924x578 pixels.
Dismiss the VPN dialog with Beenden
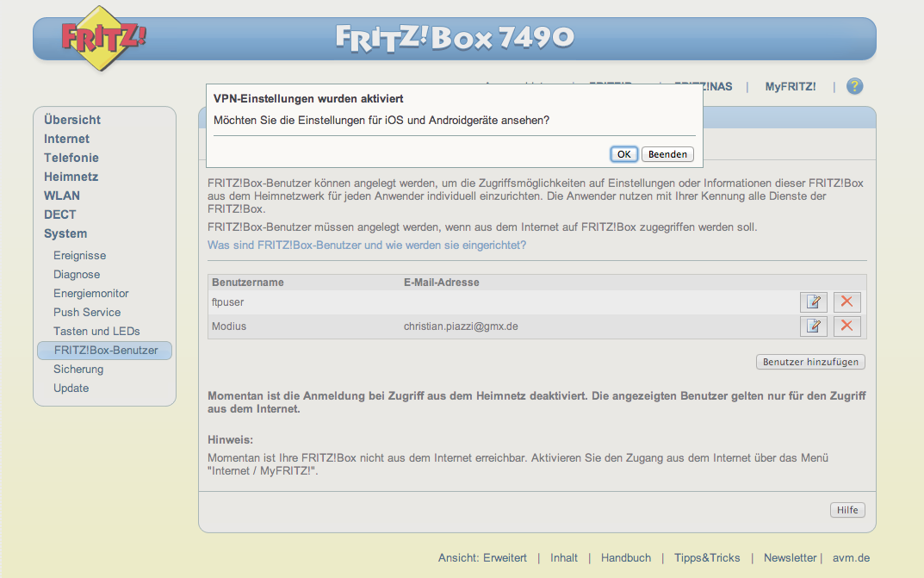coord(667,154)
